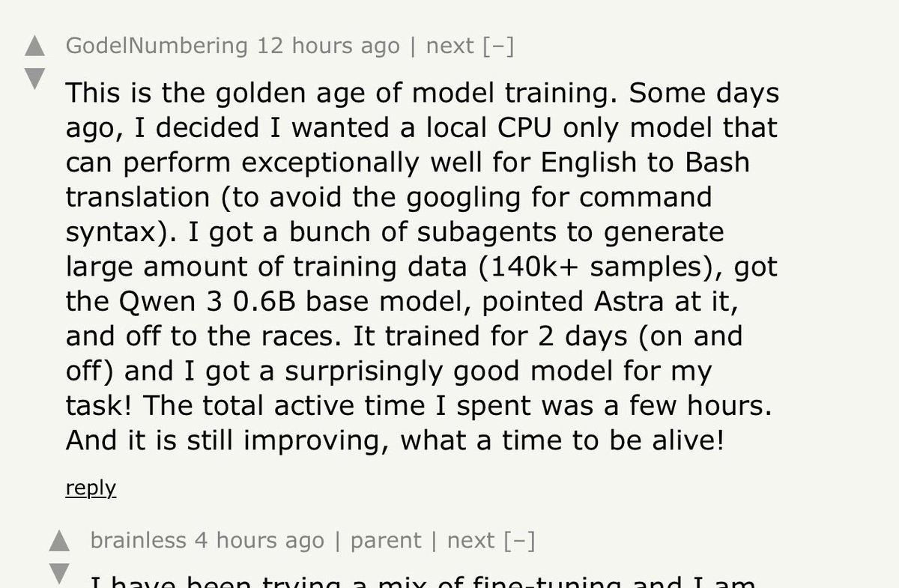899x588 pixels.
Task: Downvote the comment by brainless
Action: 59,572
